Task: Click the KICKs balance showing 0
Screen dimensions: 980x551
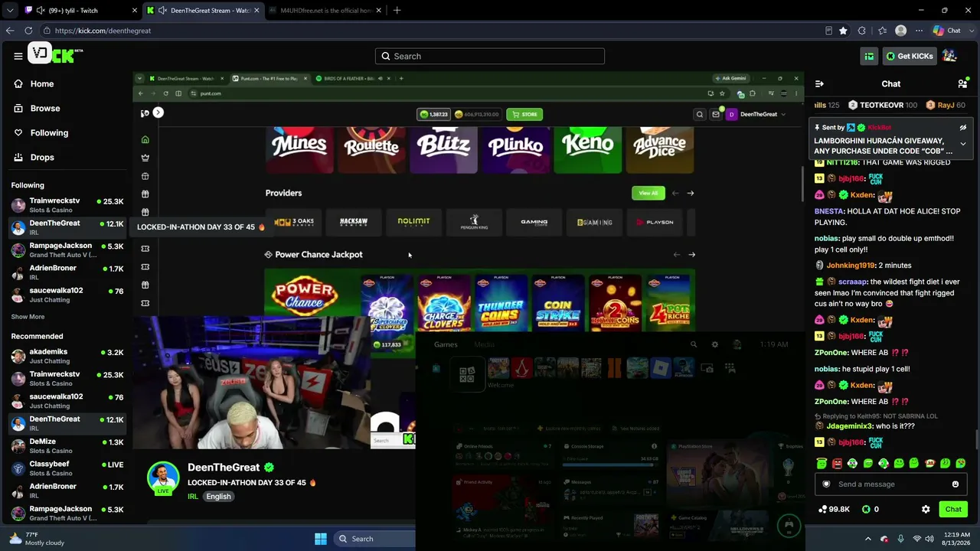Action: click(870, 509)
